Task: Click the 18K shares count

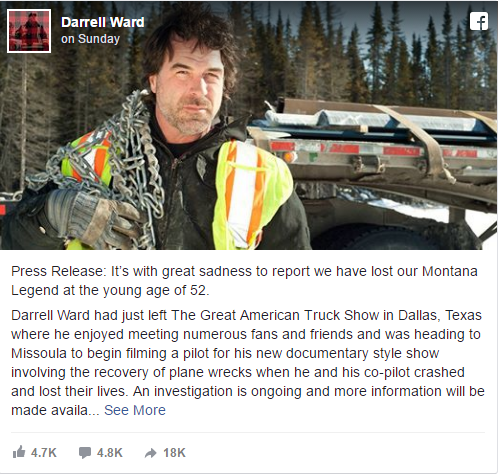Action: tap(174, 453)
